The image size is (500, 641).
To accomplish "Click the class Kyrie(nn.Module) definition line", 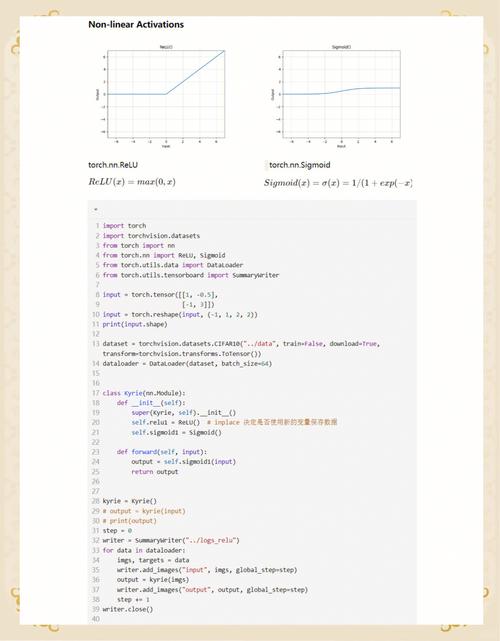I will (x=144, y=393).
